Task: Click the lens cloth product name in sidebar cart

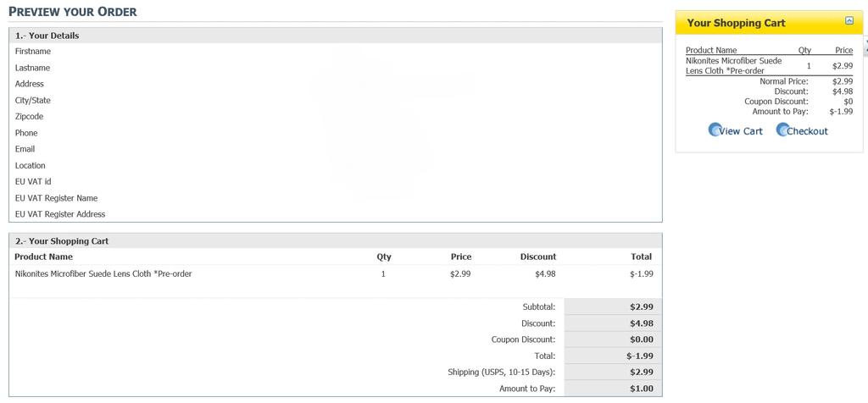Action: pos(733,66)
